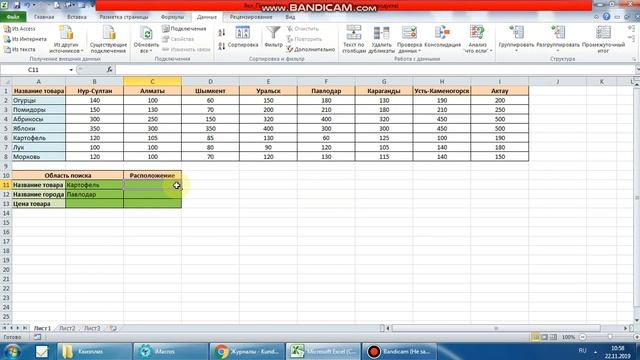
Task: Switch to Page Layout (Разметка страницы) tab
Action: click(x=124, y=17)
